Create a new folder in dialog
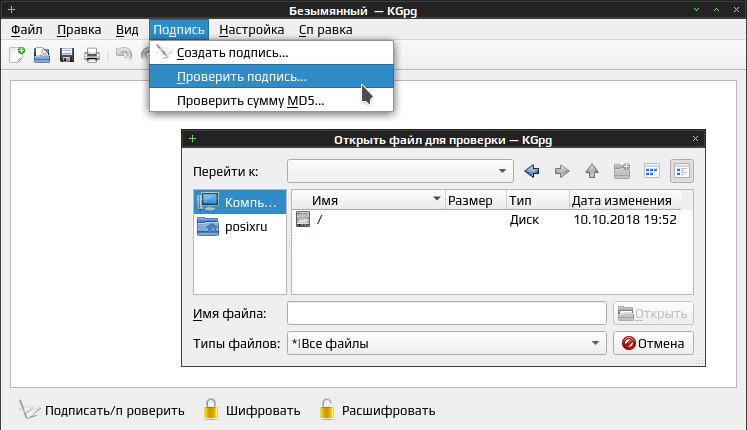Image resolution: width=747 pixels, height=430 pixels. [x=622, y=171]
